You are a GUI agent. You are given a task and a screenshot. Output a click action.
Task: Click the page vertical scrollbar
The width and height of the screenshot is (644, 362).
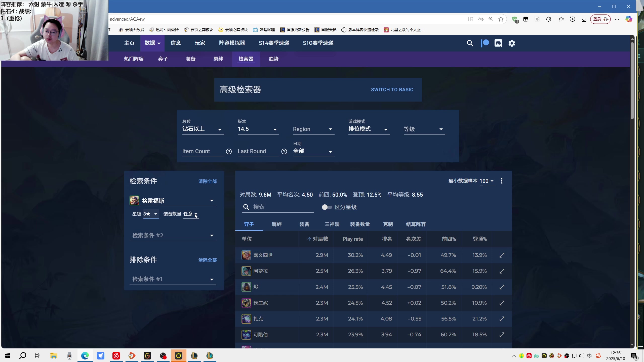point(632,80)
